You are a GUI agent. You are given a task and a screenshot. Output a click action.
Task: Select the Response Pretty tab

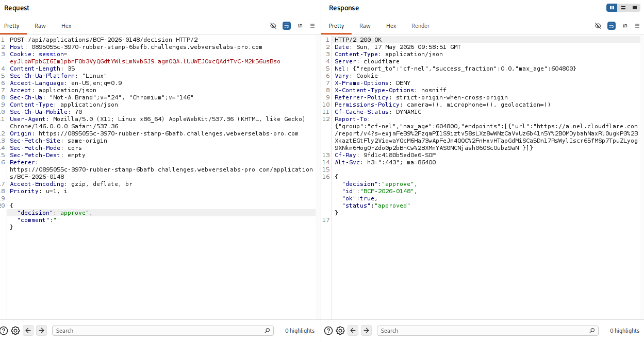click(337, 26)
